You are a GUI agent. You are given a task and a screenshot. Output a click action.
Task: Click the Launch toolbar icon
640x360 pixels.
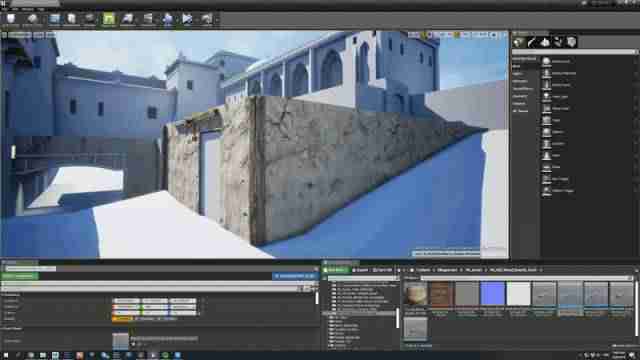pos(207,19)
